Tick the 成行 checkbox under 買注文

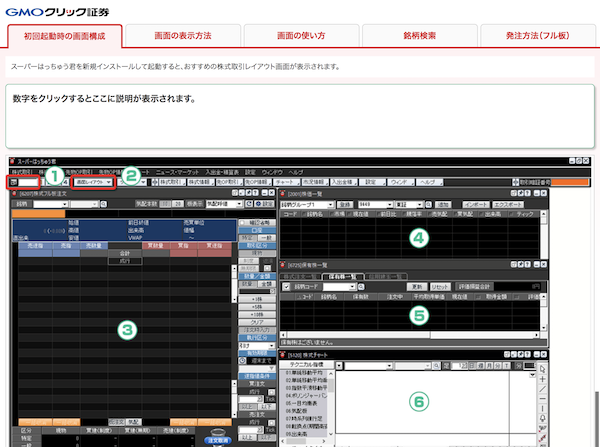coord(271,392)
